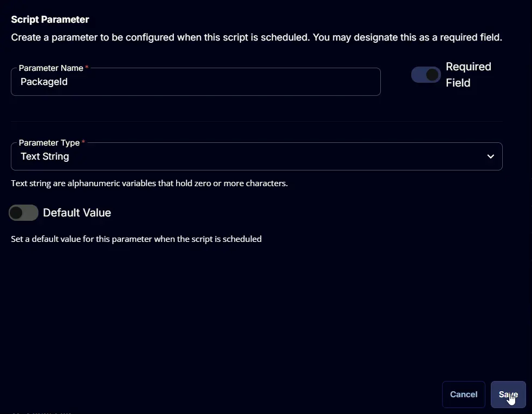Focus the Parameter Name input field
Viewport: 532px width, 414px height.
coord(196,82)
